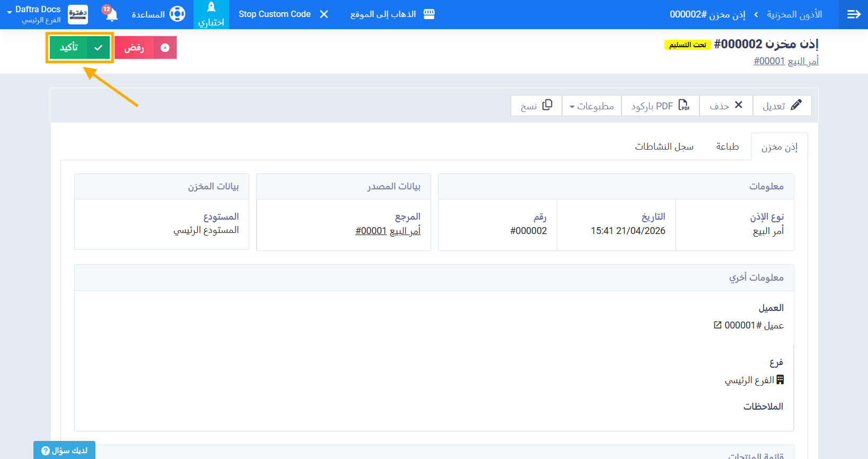Click the نسخ copy button
This screenshot has height=459, width=868.
click(x=536, y=106)
